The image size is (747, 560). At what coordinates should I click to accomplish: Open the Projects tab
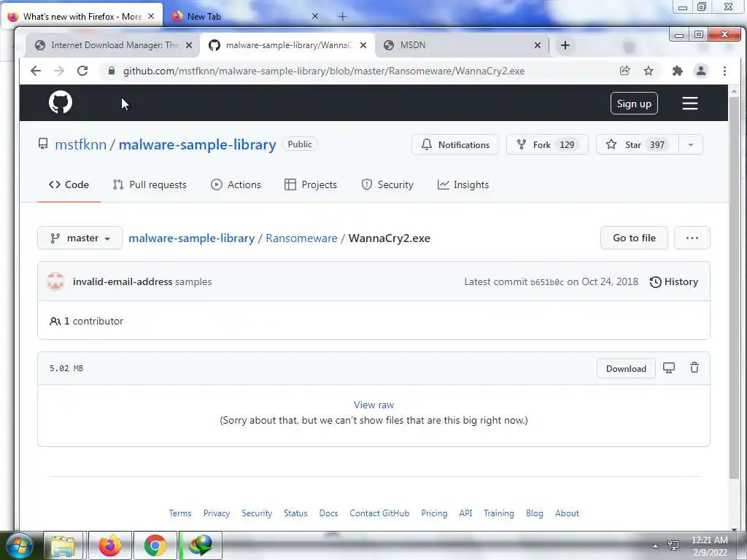click(x=311, y=184)
